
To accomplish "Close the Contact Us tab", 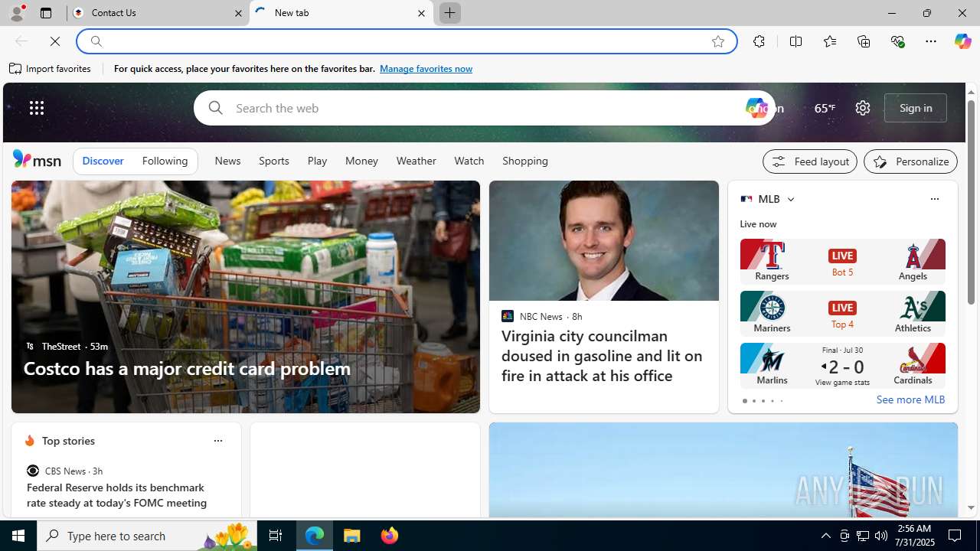I will 238,13.
